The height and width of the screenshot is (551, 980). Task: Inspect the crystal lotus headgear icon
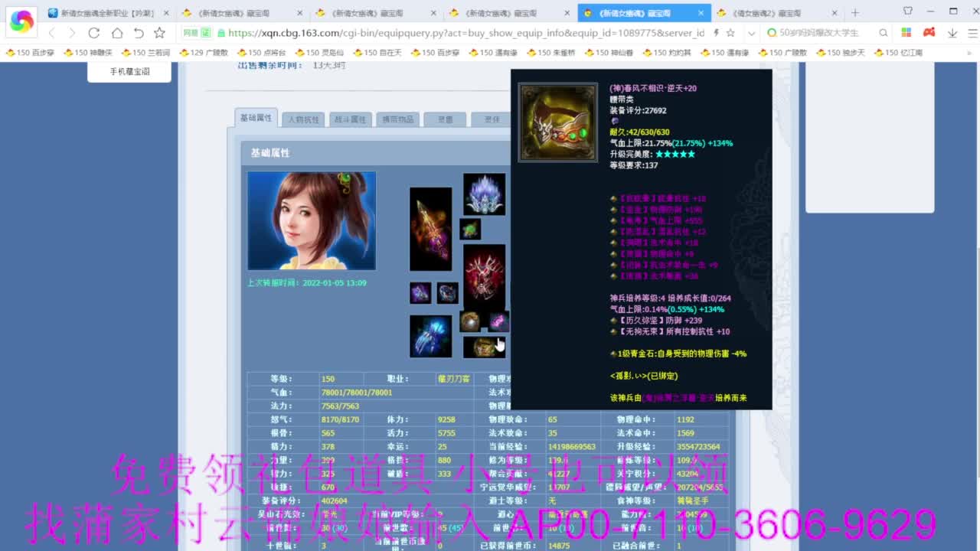coord(484,194)
